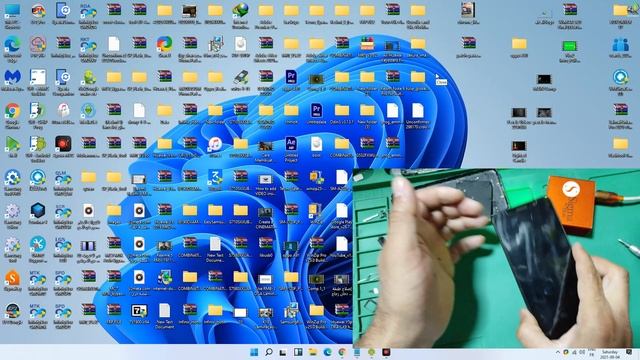Open the Odin3 v3.13.1 folder

tap(342, 110)
